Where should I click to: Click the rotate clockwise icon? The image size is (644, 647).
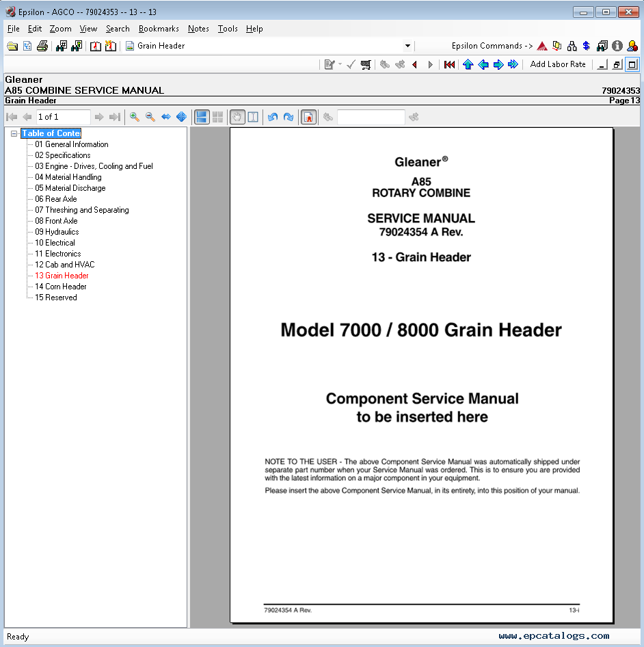pos(289,117)
